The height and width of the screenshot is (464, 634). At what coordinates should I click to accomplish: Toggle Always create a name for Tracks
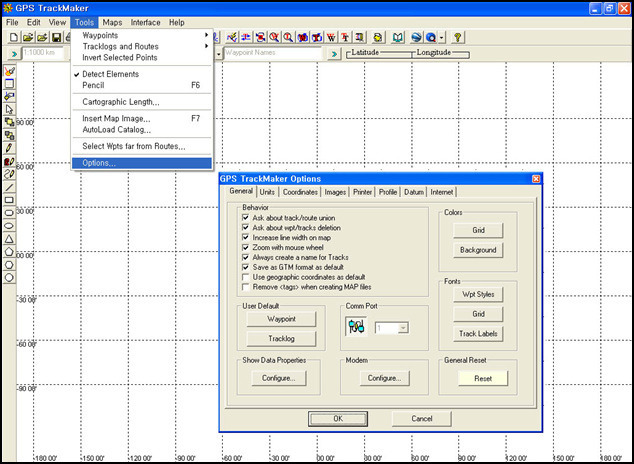[x=245, y=257]
